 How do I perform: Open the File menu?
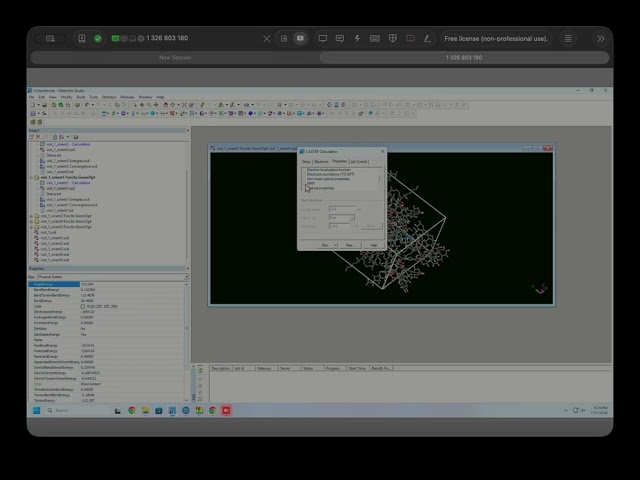[31, 97]
